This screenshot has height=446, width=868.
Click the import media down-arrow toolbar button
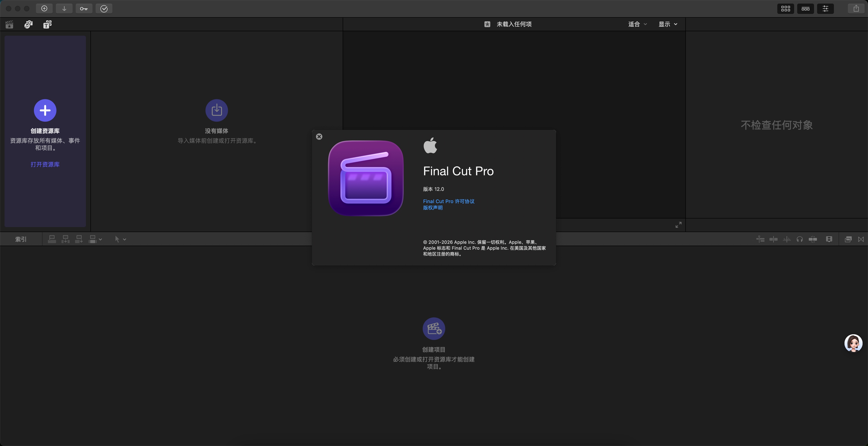(x=64, y=9)
